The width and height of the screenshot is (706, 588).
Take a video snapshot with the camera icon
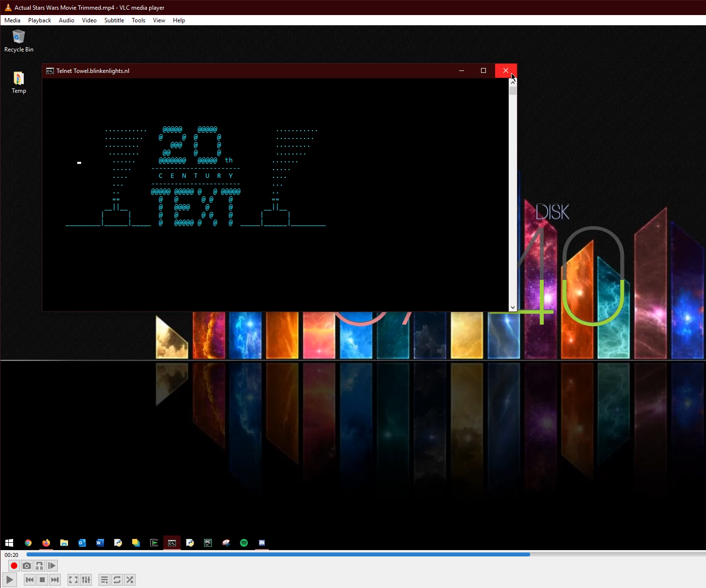pyautogui.click(x=26, y=565)
